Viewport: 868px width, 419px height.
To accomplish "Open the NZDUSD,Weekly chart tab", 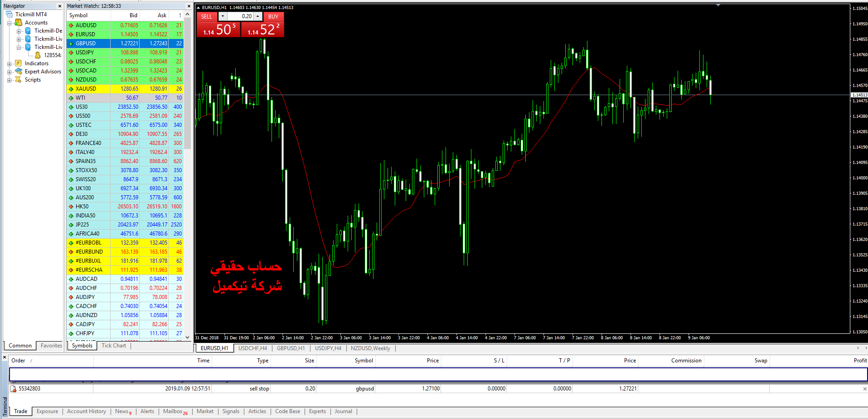I will (370, 348).
